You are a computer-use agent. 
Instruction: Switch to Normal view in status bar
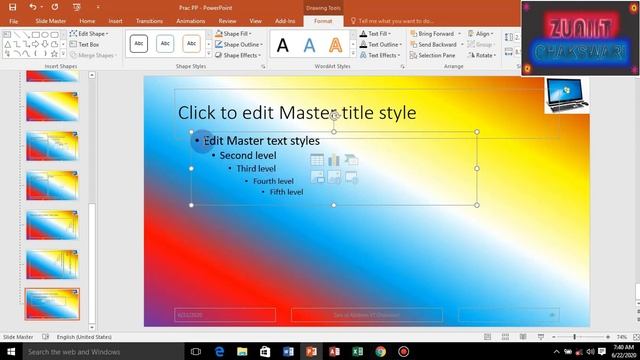coord(487,337)
